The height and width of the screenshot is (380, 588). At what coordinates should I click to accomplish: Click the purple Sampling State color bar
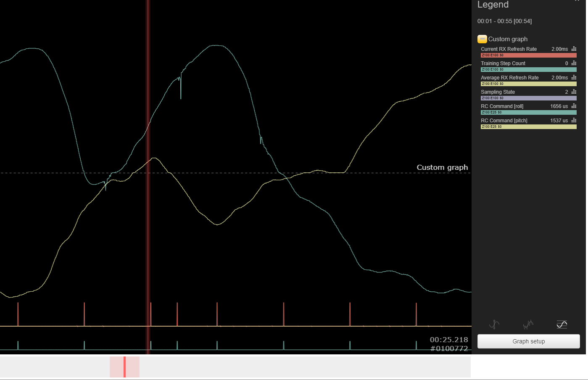pyautogui.click(x=529, y=98)
